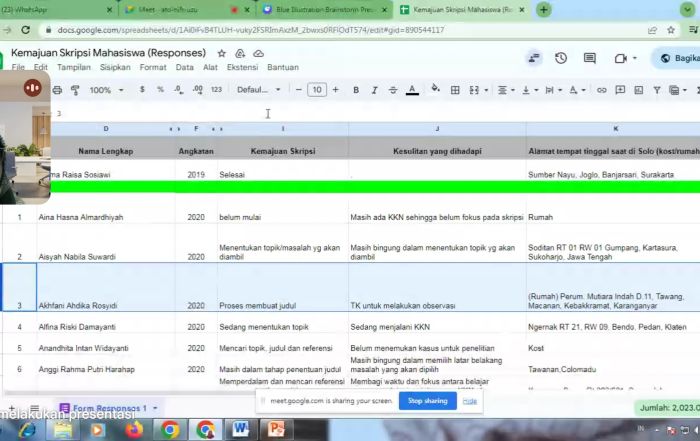
Task: Open the comments panel icon
Action: tap(590, 58)
